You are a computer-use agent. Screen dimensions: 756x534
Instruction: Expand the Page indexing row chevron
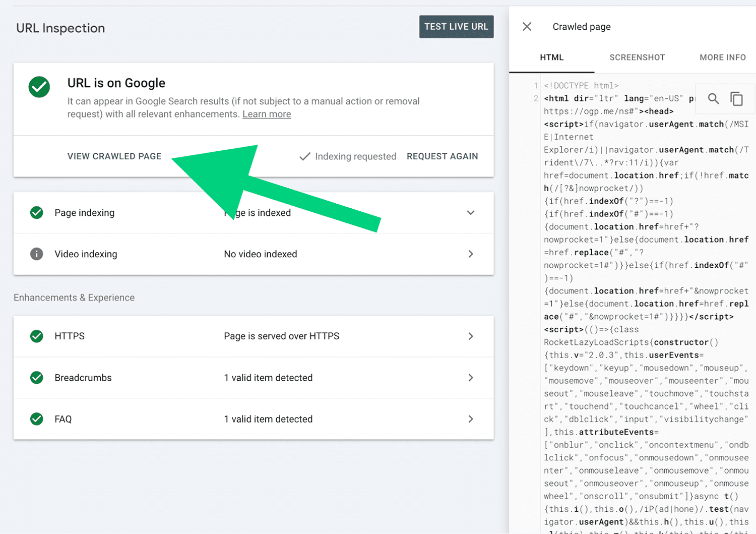(470, 213)
